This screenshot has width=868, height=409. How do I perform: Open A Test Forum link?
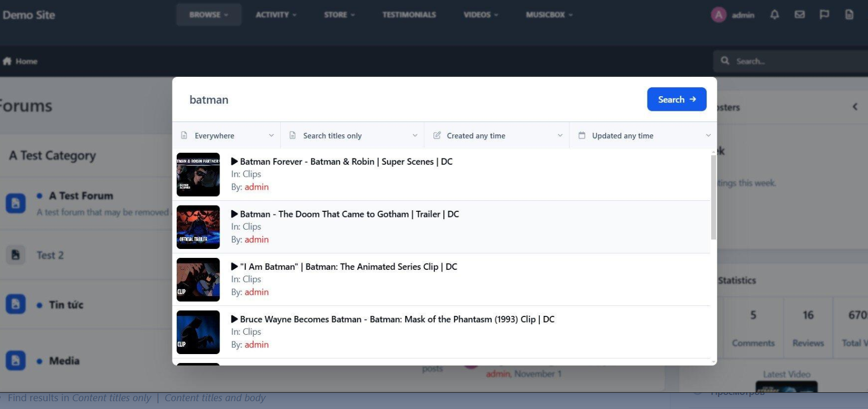tap(81, 196)
